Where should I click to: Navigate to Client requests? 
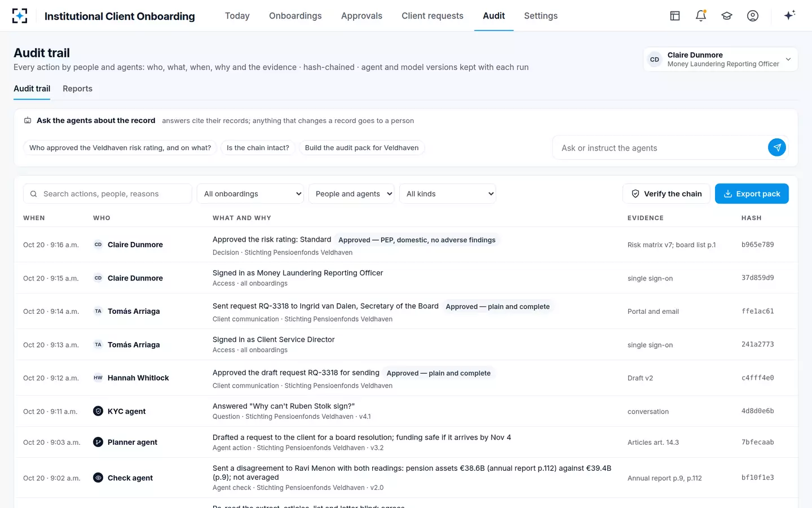[x=433, y=16]
